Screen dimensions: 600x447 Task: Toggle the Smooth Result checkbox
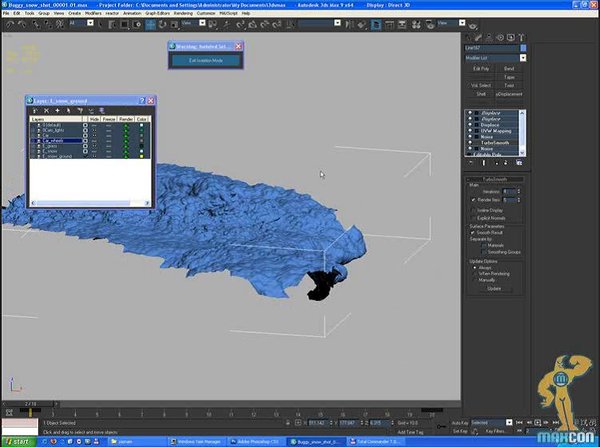tap(473, 233)
